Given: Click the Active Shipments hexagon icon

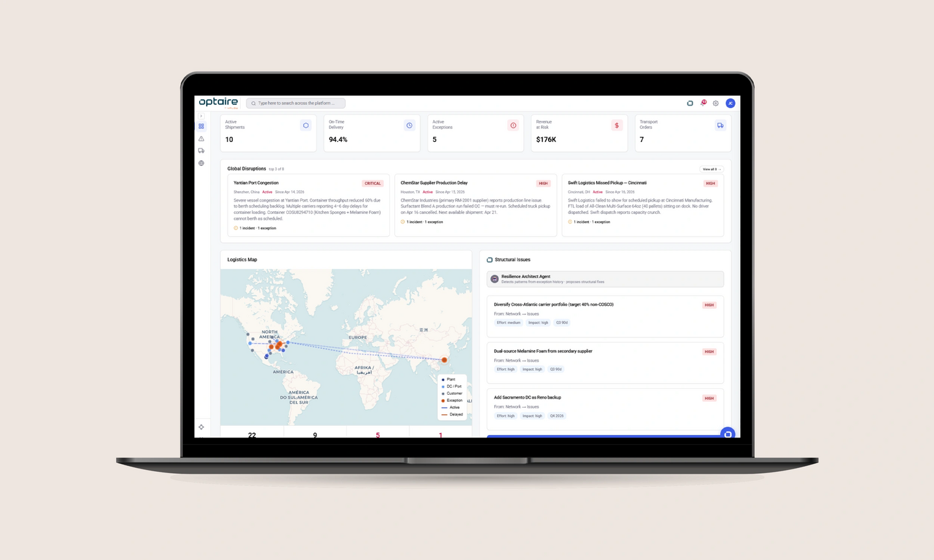Looking at the screenshot, I should pos(306,125).
